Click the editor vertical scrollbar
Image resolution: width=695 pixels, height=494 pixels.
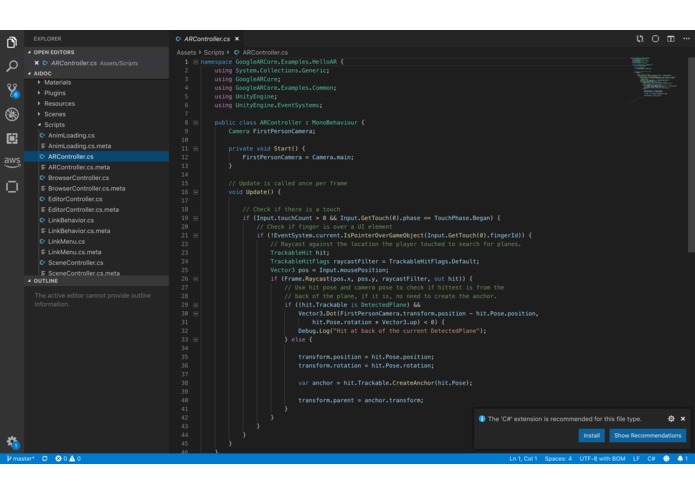691,155
